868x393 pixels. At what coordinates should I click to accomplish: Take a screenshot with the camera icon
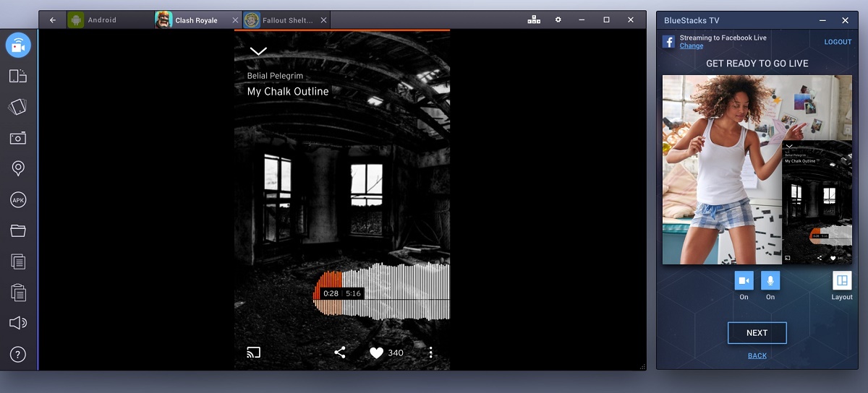(18, 138)
